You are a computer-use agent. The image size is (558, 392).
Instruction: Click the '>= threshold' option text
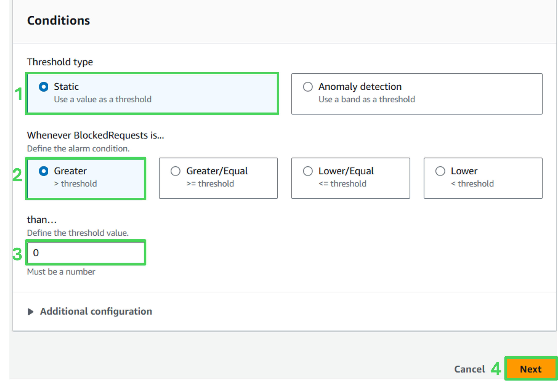pos(210,184)
